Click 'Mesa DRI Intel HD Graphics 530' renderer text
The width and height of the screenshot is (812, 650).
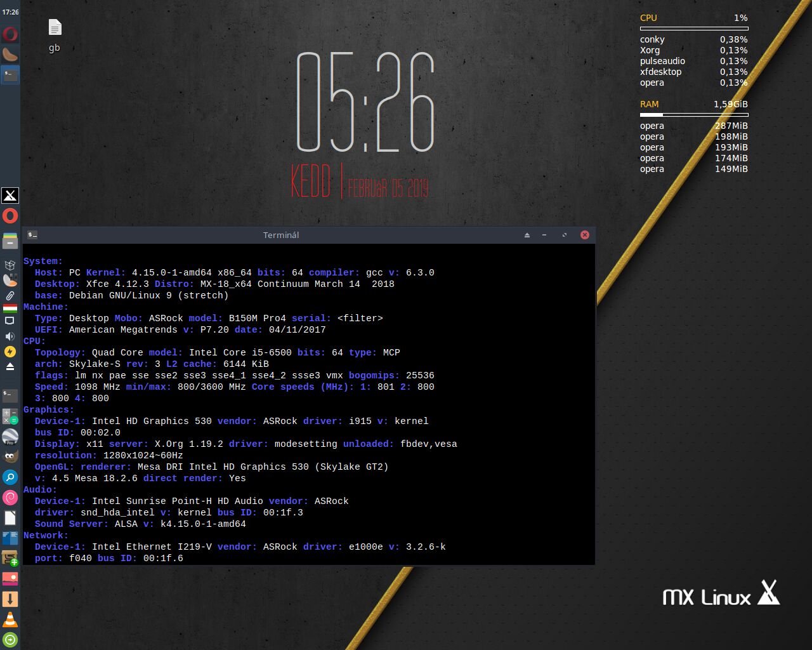(223, 467)
